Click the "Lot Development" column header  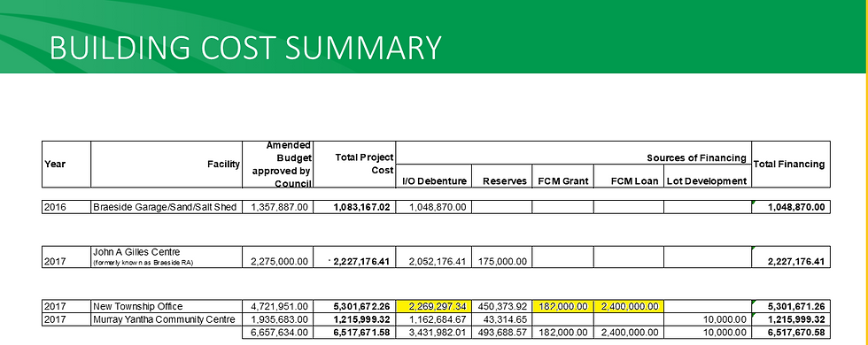click(x=707, y=180)
